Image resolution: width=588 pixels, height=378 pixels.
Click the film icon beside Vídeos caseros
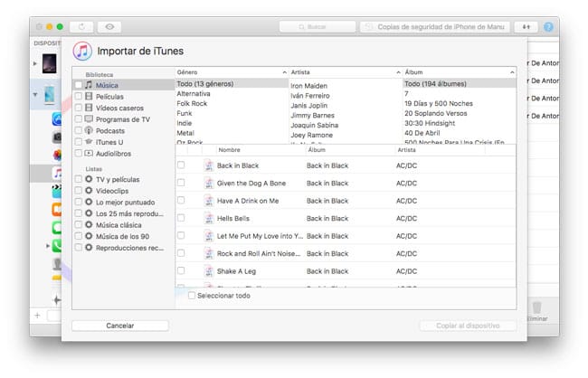coord(89,108)
